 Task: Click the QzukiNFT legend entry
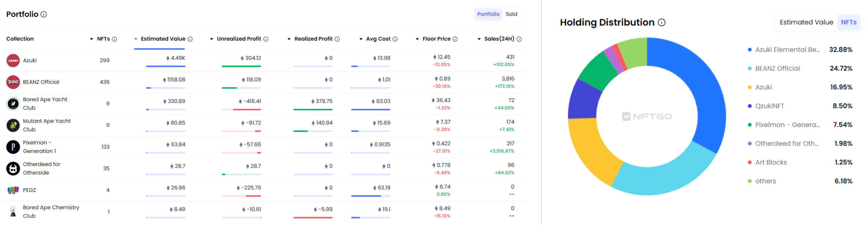tap(766, 106)
